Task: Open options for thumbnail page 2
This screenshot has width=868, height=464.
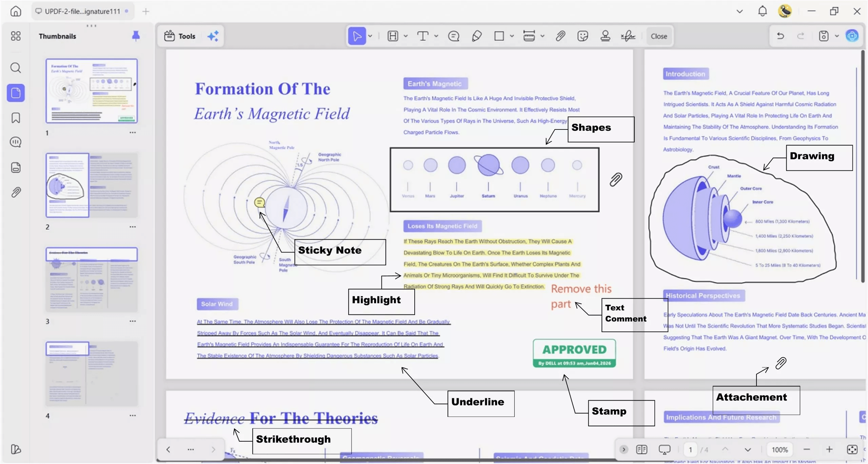Action: coord(133,227)
